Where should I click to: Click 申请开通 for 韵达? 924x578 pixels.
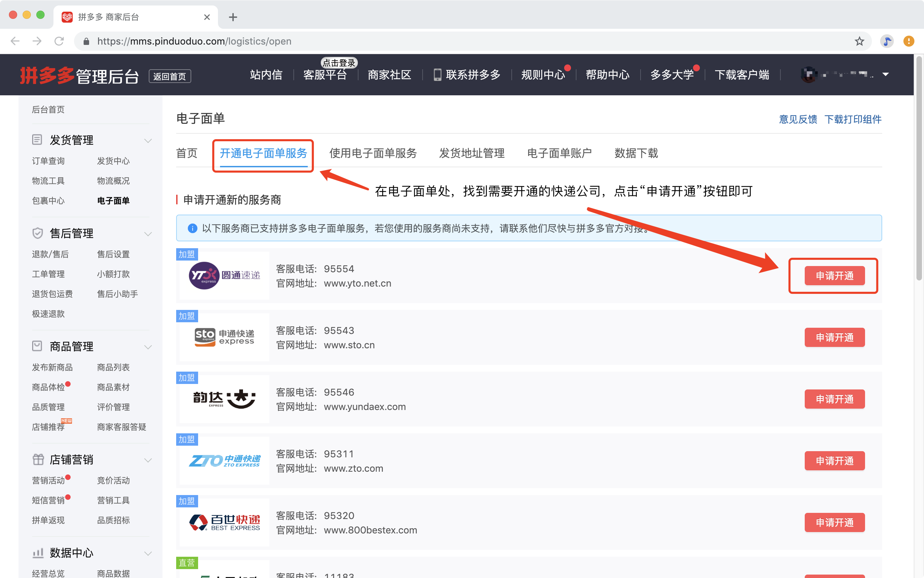[x=835, y=399]
